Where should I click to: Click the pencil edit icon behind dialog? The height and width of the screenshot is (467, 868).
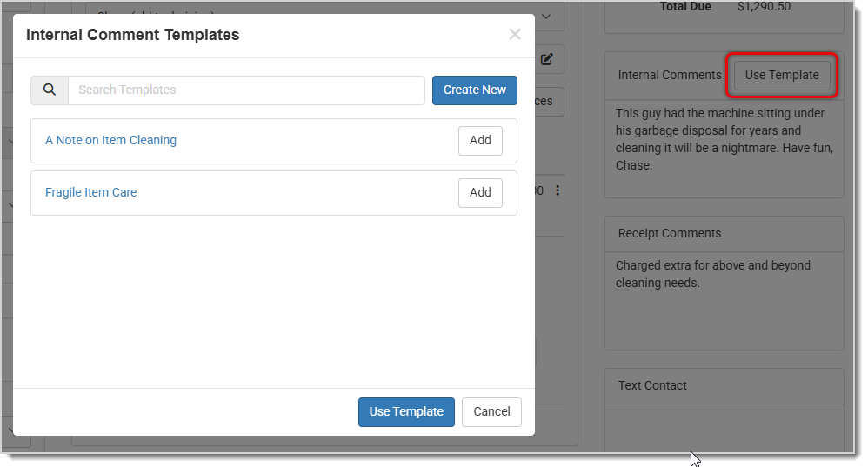pyautogui.click(x=547, y=60)
